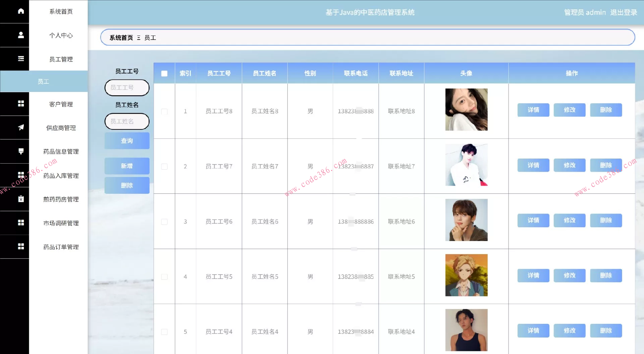Click 删除 for 员工工号5
This screenshot has width=644, height=354.
click(606, 276)
